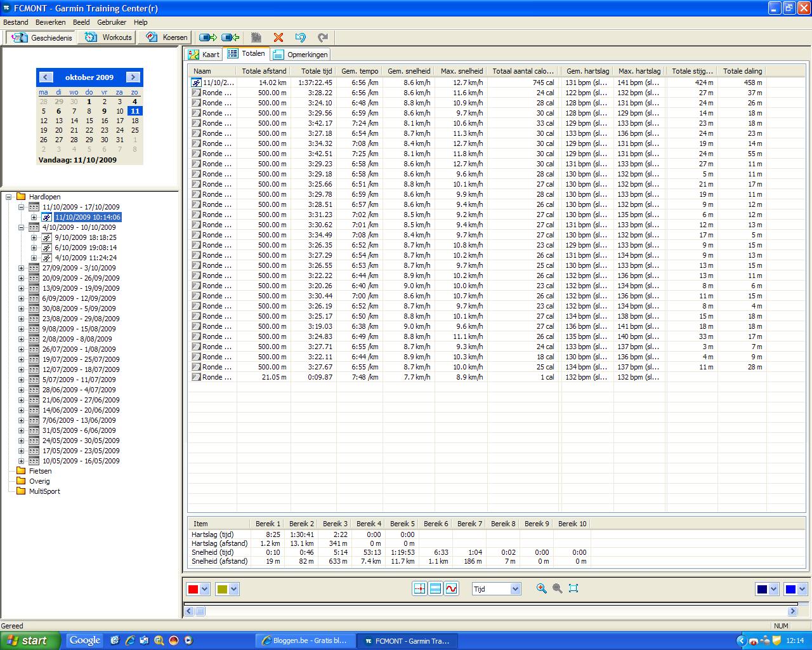This screenshot has height=650, width=812.
Task: Click the send to device toolbar icon
Action: [x=207, y=37]
